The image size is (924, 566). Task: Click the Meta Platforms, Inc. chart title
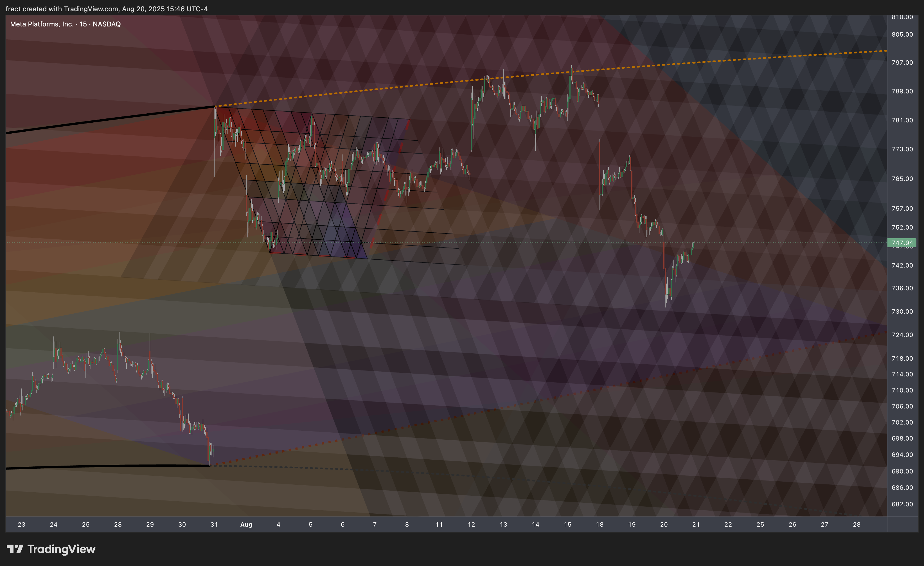[65, 24]
